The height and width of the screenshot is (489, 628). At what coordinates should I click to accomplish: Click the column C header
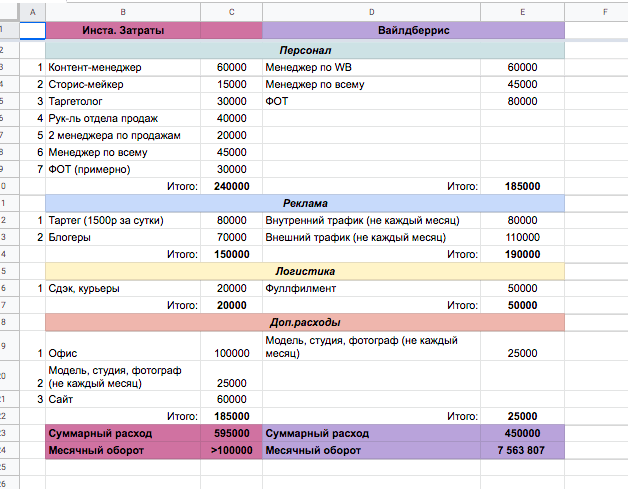231,11
